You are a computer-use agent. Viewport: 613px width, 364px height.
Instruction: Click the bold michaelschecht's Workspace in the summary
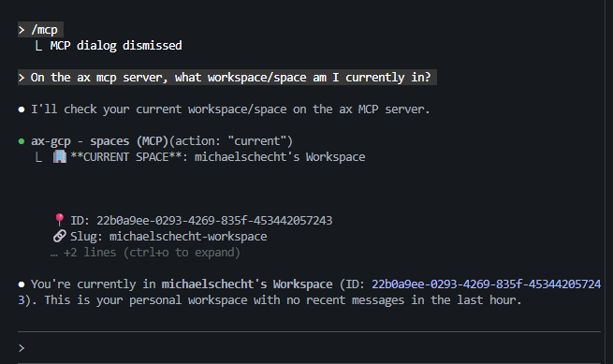(247, 284)
